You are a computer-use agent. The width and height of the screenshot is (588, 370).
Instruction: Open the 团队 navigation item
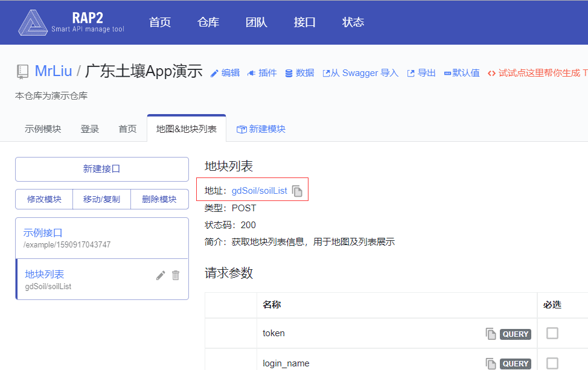pyautogui.click(x=257, y=22)
